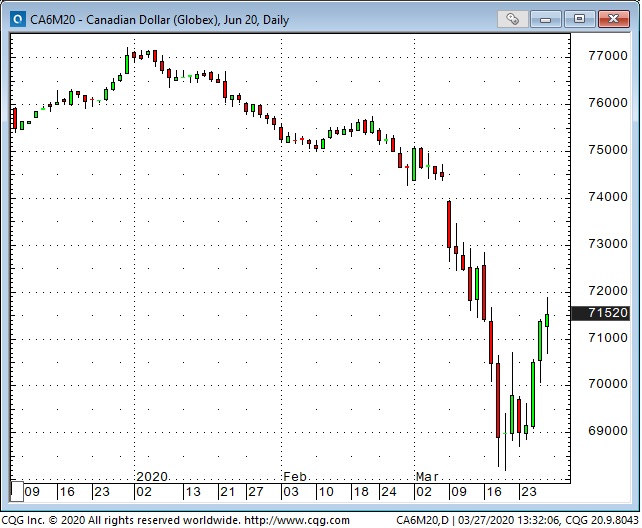Click the Feb month marker on time axis
The width and height of the screenshot is (642, 528).
tap(295, 477)
